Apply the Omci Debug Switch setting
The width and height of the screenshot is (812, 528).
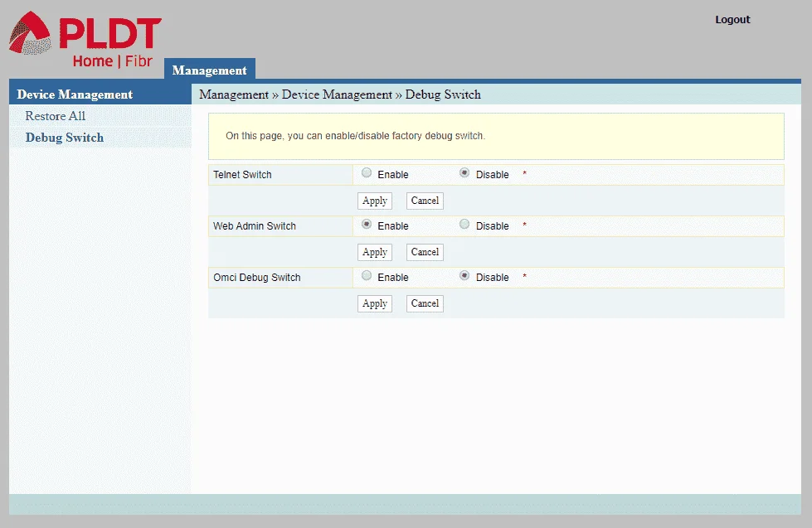[375, 303]
